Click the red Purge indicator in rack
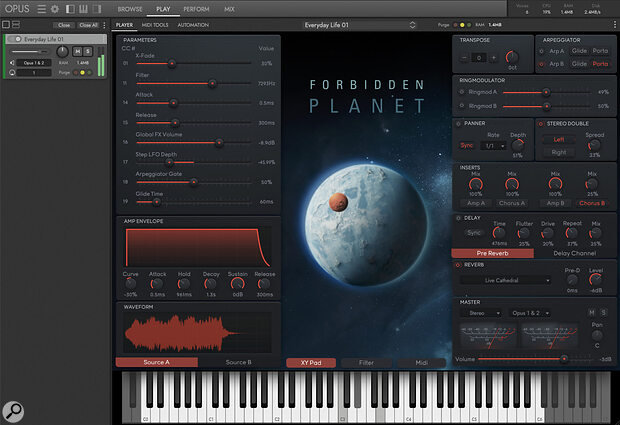 [76, 72]
